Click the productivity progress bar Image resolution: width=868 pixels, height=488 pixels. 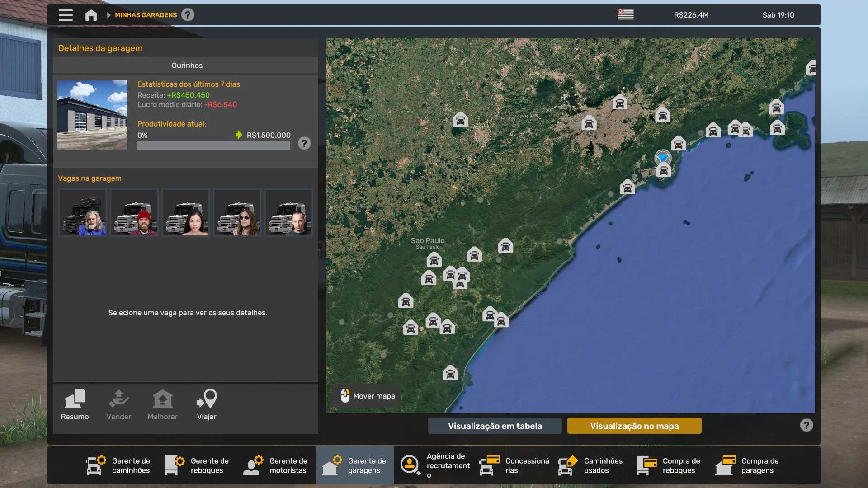213,145
